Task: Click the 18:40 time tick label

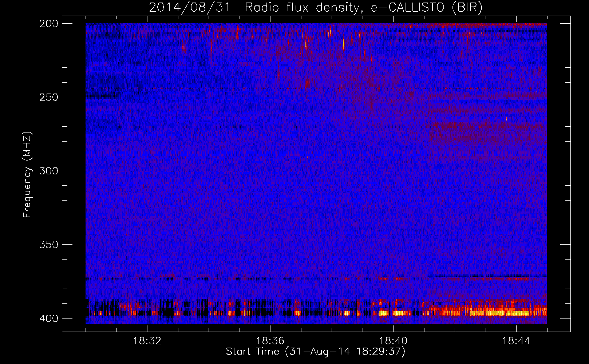Action: (393, 341)
